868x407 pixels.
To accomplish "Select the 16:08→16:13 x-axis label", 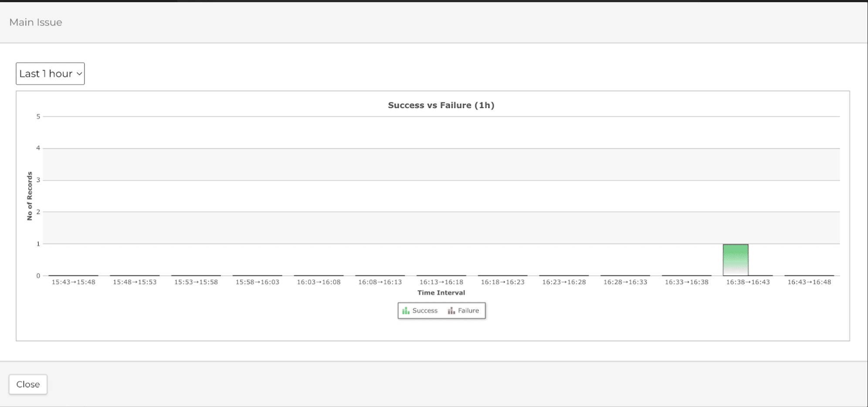I will pos(380,282).
